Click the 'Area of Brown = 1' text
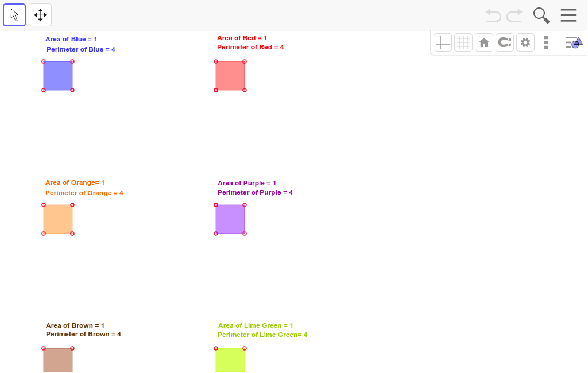Screen dimensions: 588x373 tap(75, 325)
